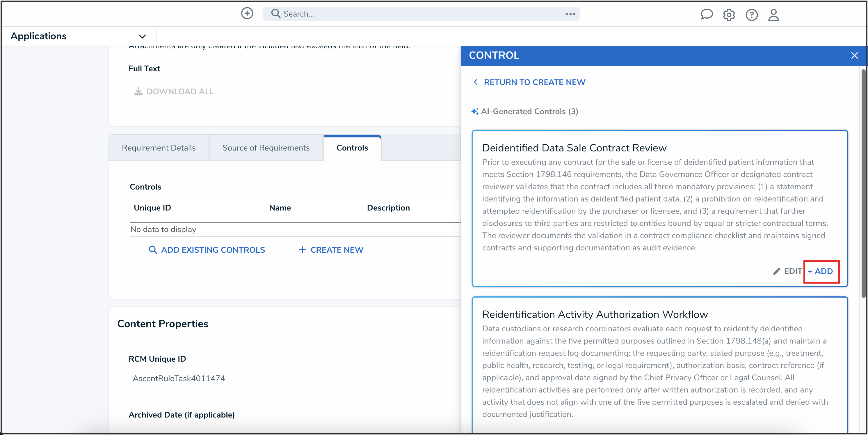Viewport: 868px width, 435px height.
Task: Add the Deidentified Data Sale control
Action: tap(821, 271)
